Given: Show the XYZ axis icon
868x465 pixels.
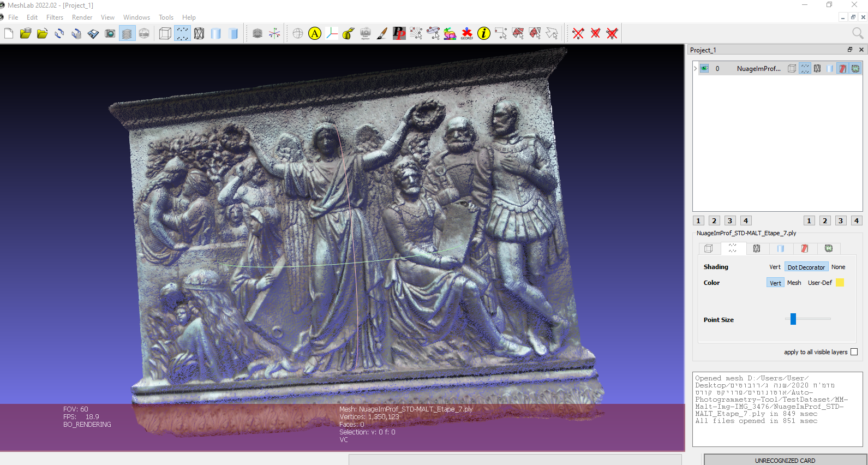Looking at the screenshot, I should click(274, 34).
